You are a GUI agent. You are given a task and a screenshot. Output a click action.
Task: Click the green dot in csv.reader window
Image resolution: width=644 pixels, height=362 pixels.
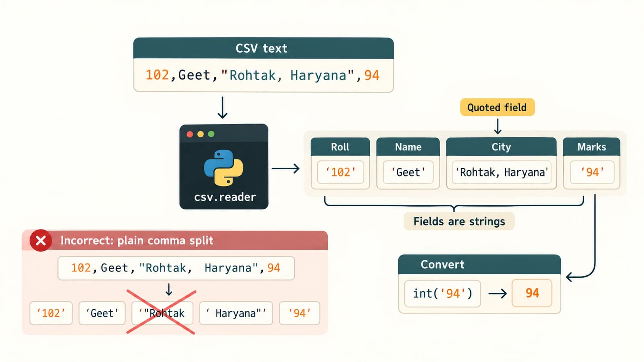(x=211, y=134)
